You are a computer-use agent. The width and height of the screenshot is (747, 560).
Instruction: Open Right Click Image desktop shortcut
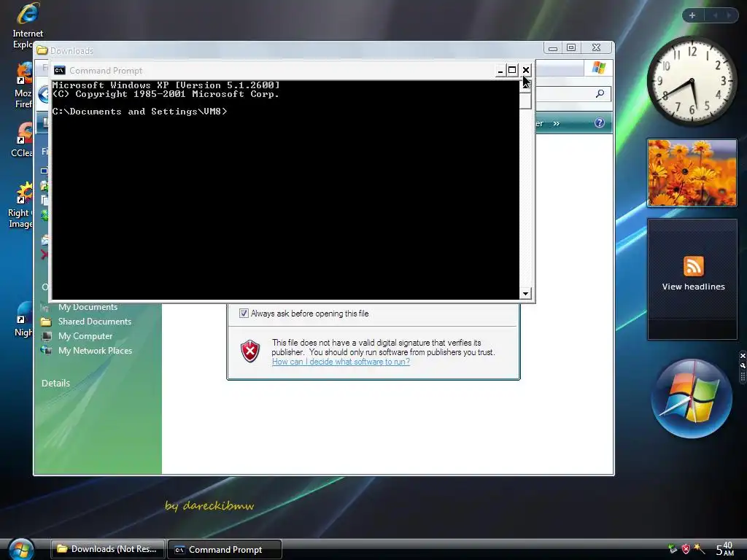click(21, 206)
